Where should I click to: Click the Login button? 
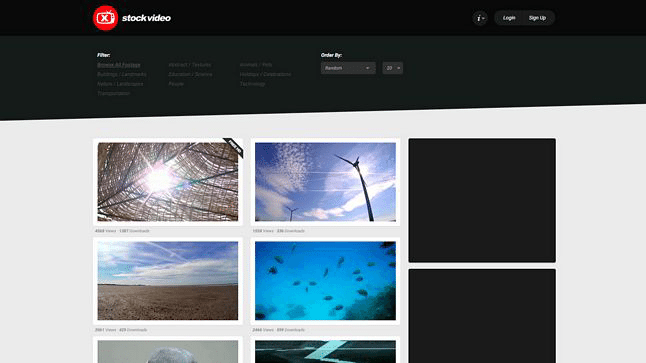pyautogui.click(x=509, y=18)
